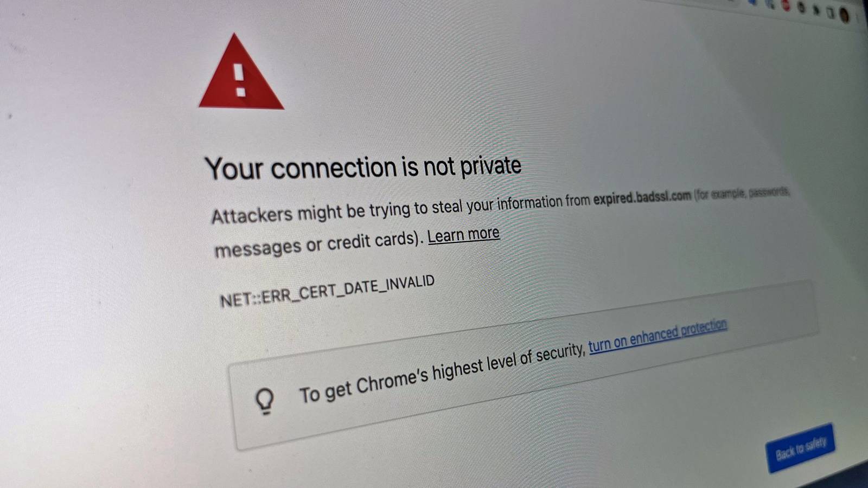The image size is (868, 488).
Task: Click the dark round extension icon
Action: pyautogui.click(x=801, y=7)
